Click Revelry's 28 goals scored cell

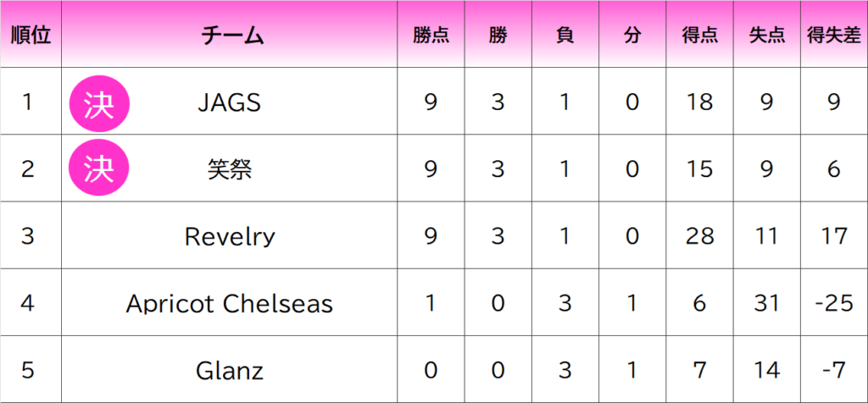click(699, 236)
